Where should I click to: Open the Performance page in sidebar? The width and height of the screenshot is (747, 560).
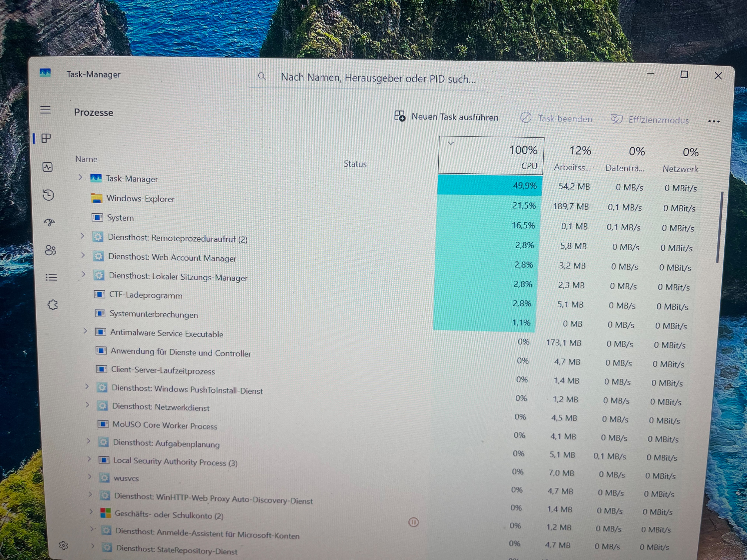[47, 167]
